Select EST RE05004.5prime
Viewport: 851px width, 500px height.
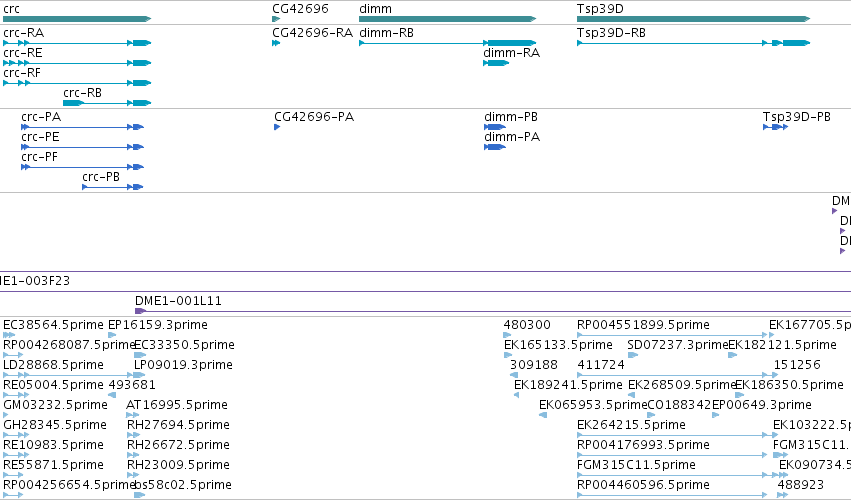click(53, 385)
